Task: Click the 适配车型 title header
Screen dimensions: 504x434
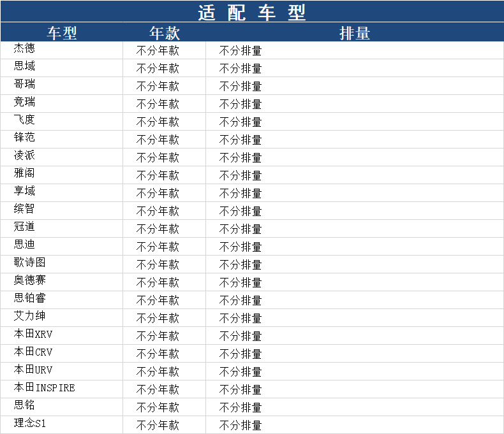Action: point(251,13)
